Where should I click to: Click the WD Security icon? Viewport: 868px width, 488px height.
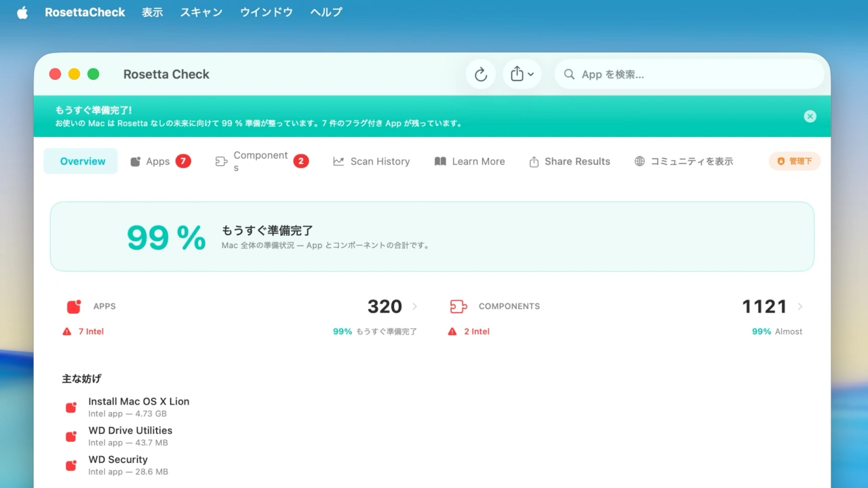(x=71, y=466)
